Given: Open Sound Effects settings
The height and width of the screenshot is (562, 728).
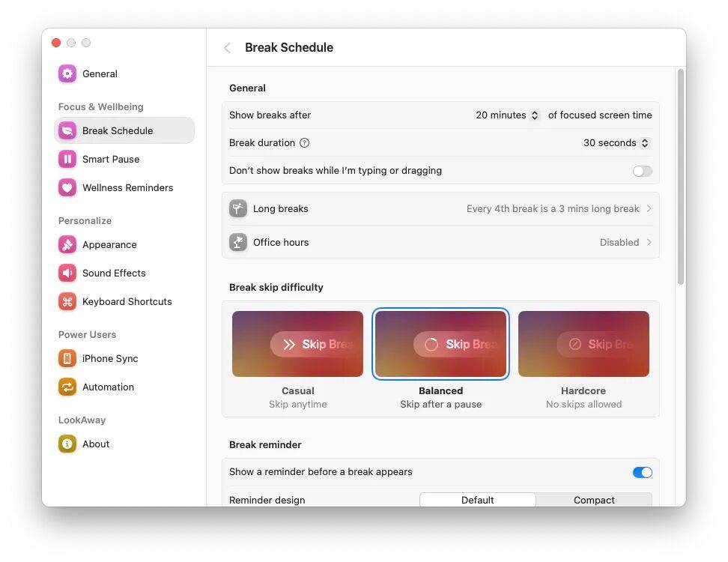Looking at the screenshot, I should coord(66,273).
